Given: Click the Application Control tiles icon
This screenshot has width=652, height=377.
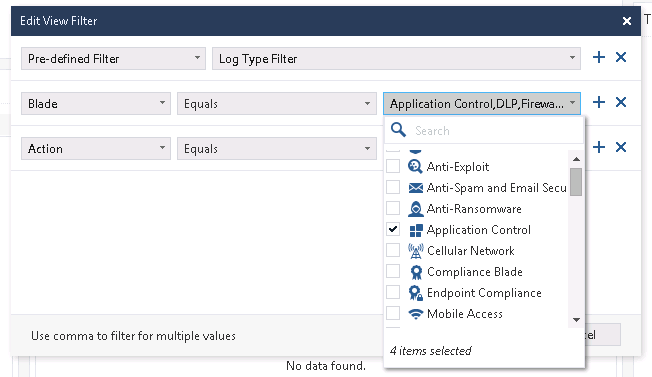Looking at the screenshot, I should tap(415, 230).
